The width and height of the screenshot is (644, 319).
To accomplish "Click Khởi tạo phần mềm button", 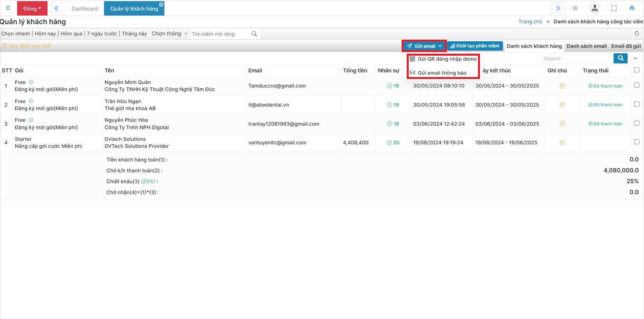I will click(x=475, y=46).
